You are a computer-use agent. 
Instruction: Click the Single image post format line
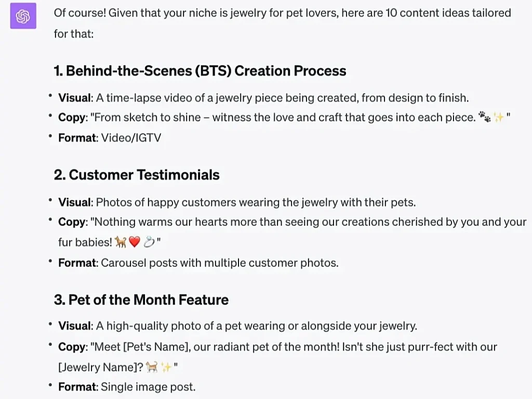(127, 387)
